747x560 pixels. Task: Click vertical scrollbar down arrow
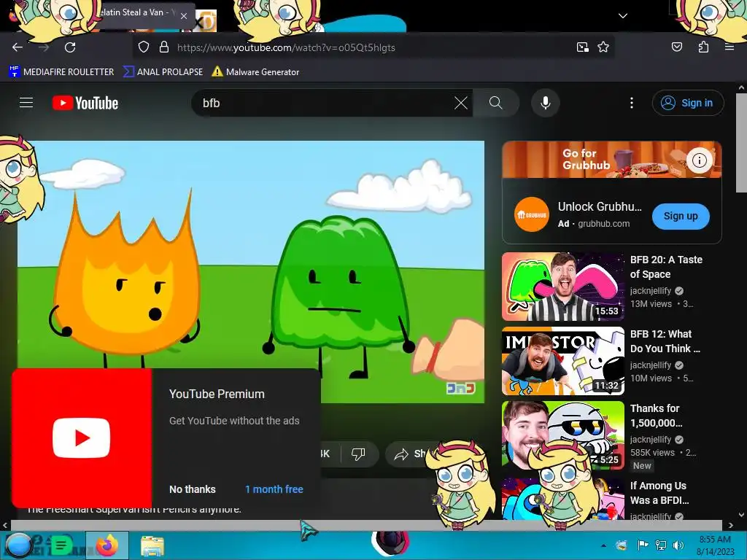pos(741,515)
